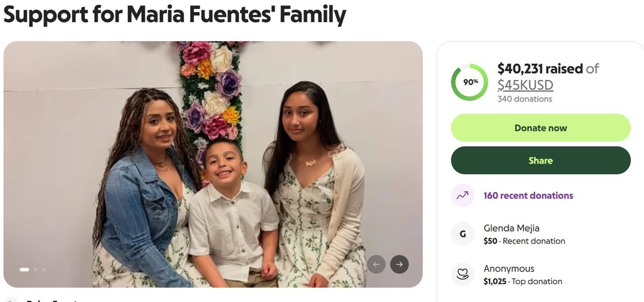The height and width of the screenshot is (302, 644).
Task: Click the 90% progress ring
Action: pyautogui.click(x=469, y=82)
